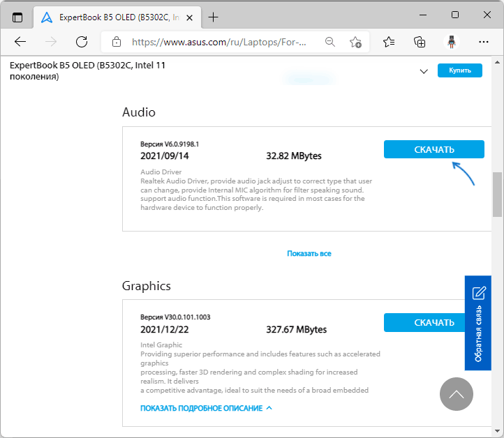Open the user profile avatar
The image size is (504, 438).
pos(452,42)
